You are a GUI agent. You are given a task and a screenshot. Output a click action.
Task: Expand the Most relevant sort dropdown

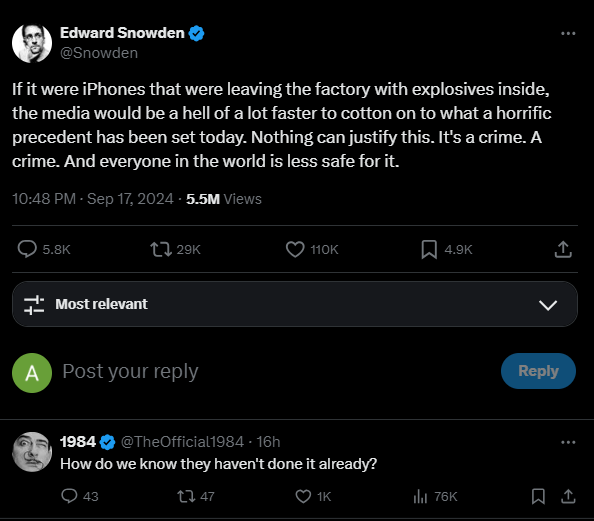295,304
